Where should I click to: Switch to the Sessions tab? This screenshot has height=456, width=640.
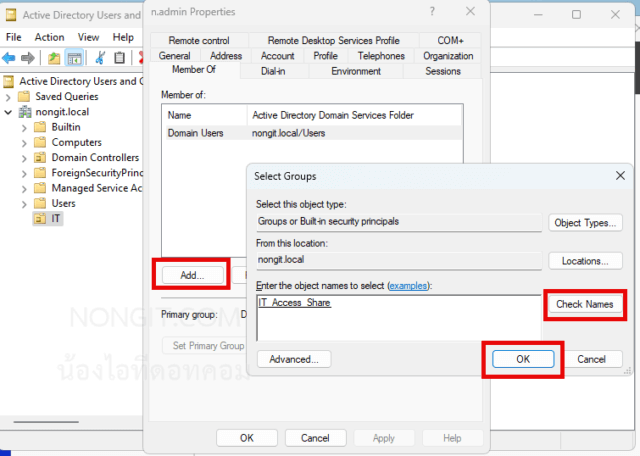pyautogui.click(x=443, y=71)
